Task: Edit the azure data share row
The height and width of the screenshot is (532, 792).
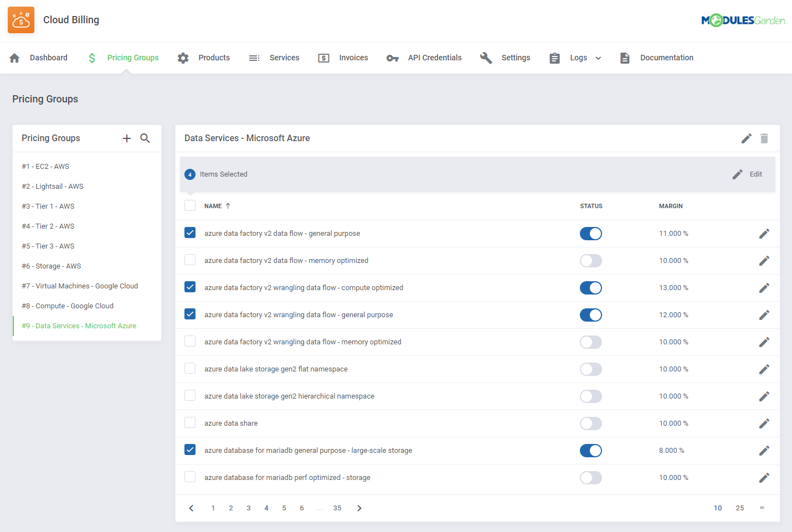Action: pyautogui.click(x=764, y=423)
